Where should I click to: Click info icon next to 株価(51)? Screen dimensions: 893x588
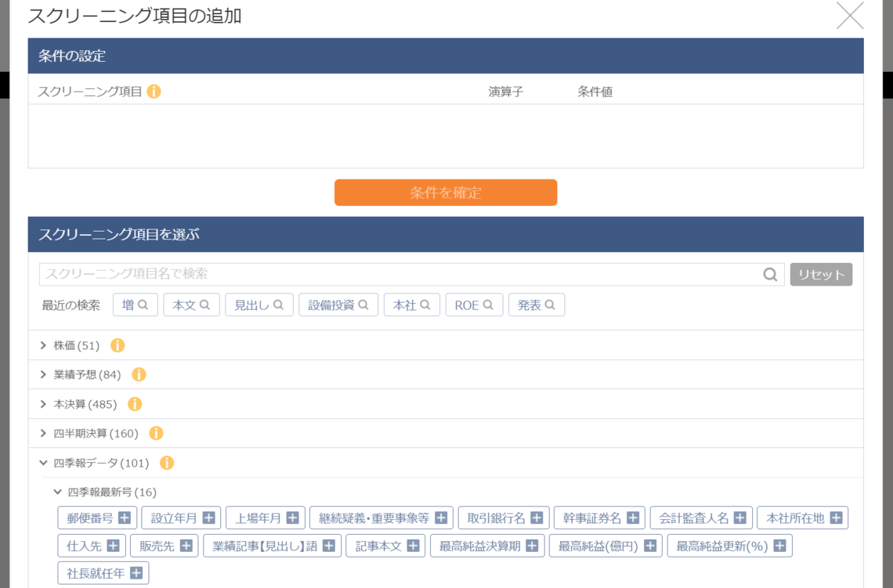point(117,345)
